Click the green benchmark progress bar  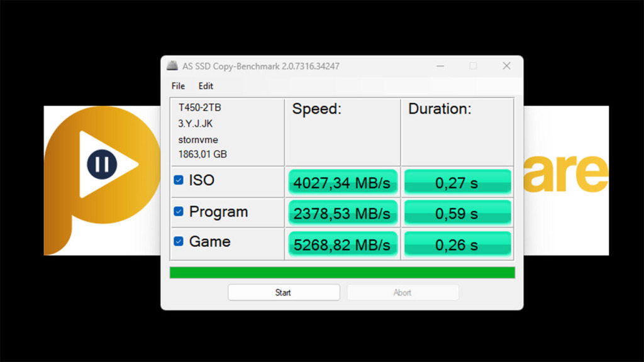point(342,273)
